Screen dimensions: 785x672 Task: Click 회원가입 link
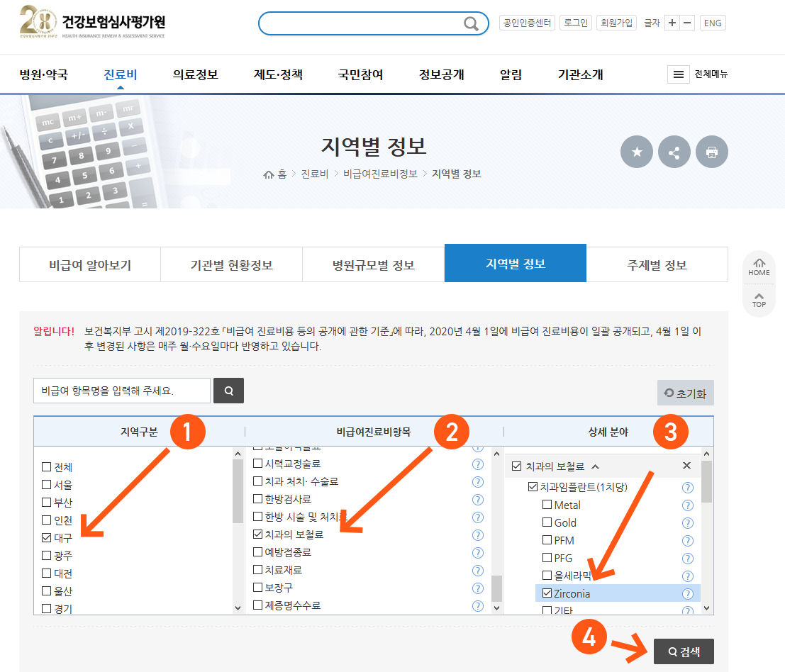coord(616,23)
